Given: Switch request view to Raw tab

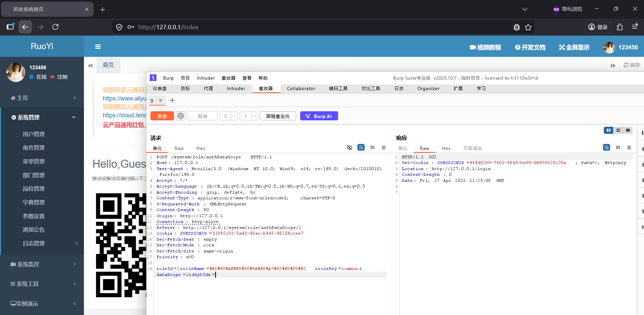Looking at the screenshot, I should tap(179, 148).
